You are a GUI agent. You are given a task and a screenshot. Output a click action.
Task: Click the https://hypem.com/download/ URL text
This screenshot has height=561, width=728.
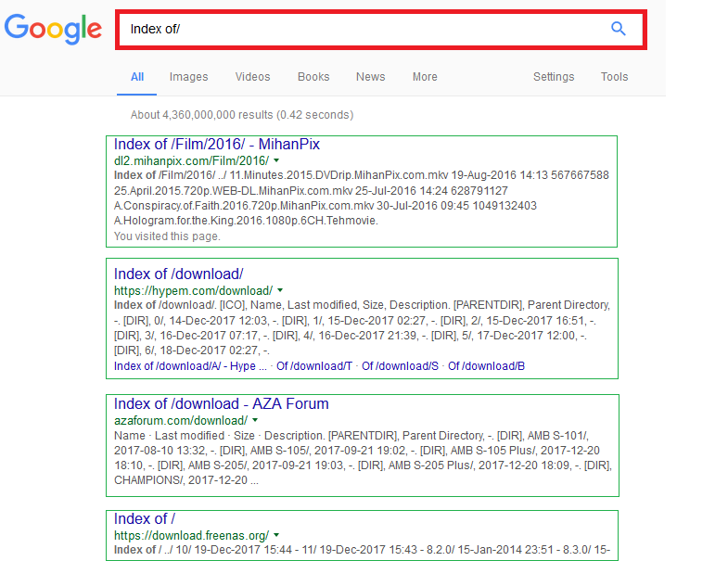coord(193,291)
